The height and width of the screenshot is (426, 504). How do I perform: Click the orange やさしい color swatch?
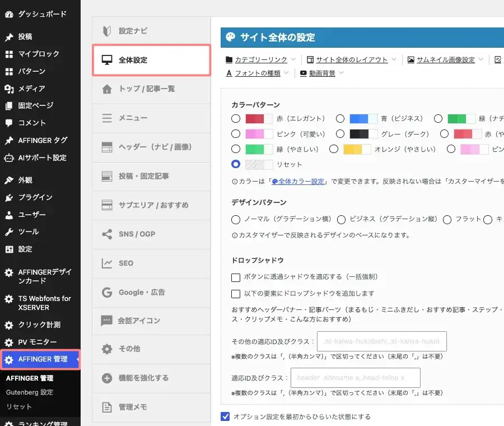pyautogui.click(x=357, y=149)
